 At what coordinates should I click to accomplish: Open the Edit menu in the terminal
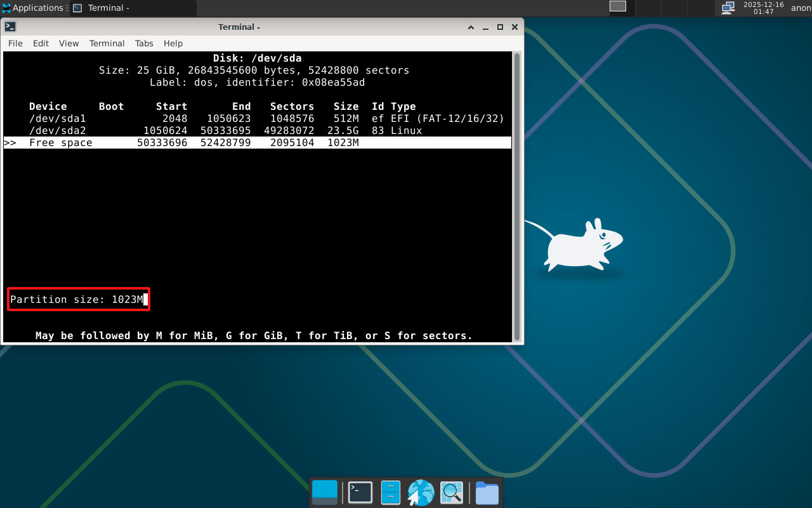point(41,43)
